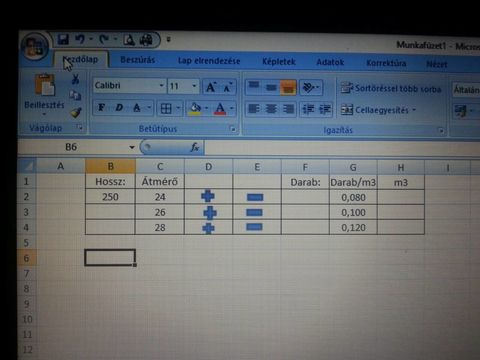
Task: Open the name box dropdown arrow
Action: (132, 147)
